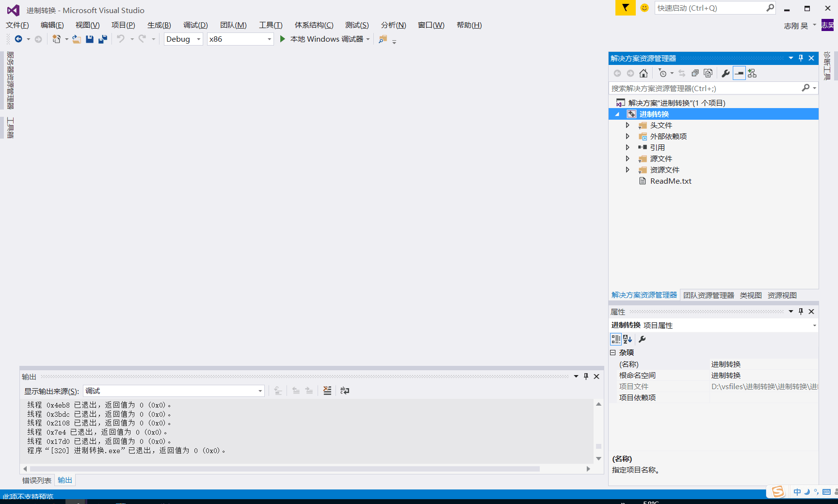Switch to the 错误列表 tab

[x=37, y=480]
